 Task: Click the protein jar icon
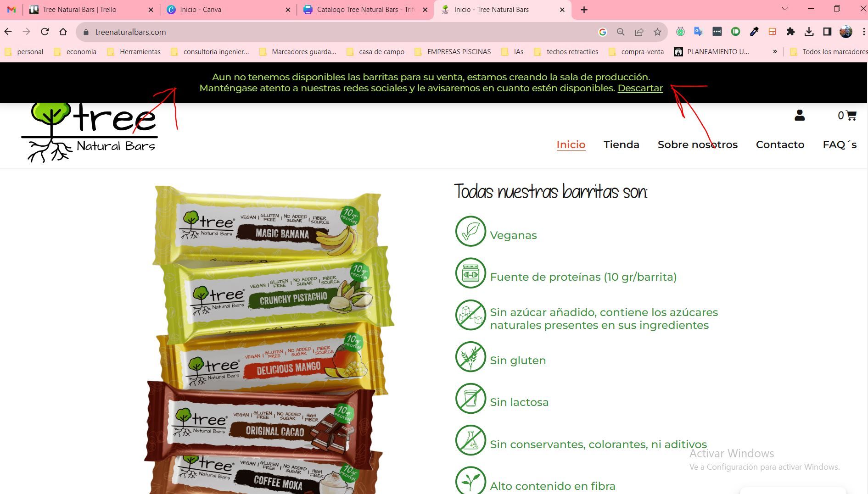[470, 273]
